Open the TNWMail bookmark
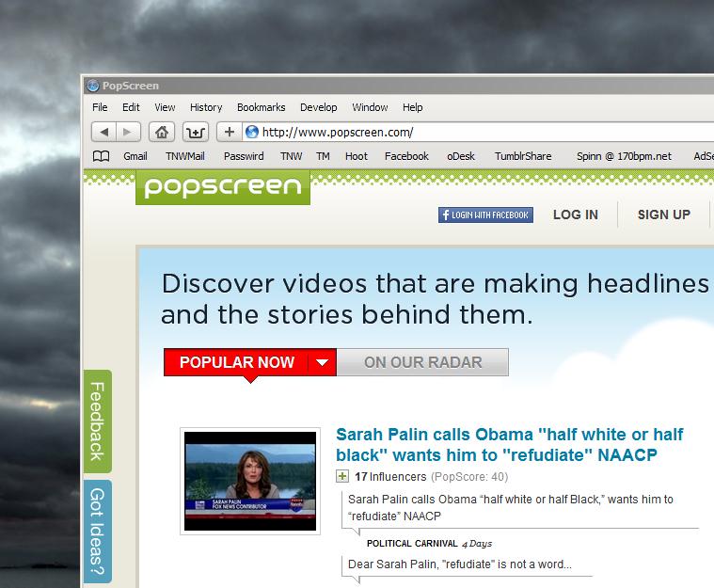 click(x=185, y=156)
